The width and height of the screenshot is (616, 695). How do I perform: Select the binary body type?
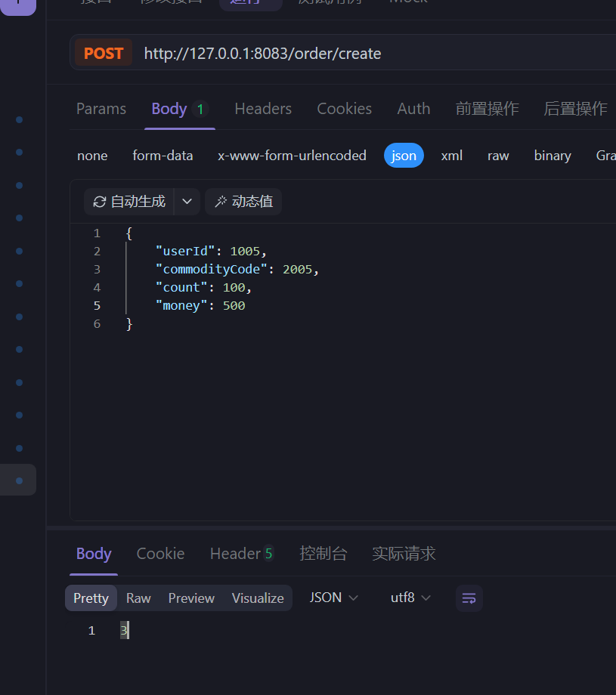point(553,156)
